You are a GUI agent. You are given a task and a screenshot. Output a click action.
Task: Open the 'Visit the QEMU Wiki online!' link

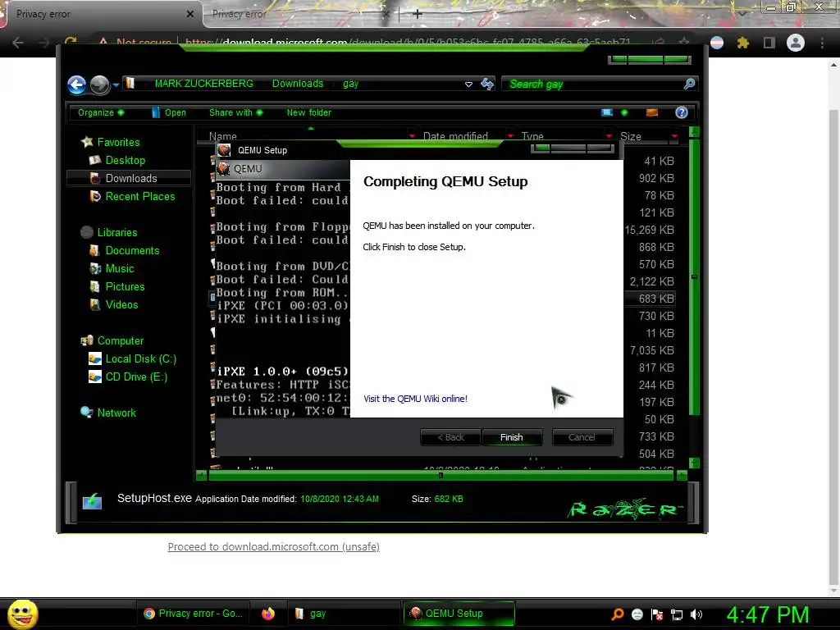pos(415,399)
